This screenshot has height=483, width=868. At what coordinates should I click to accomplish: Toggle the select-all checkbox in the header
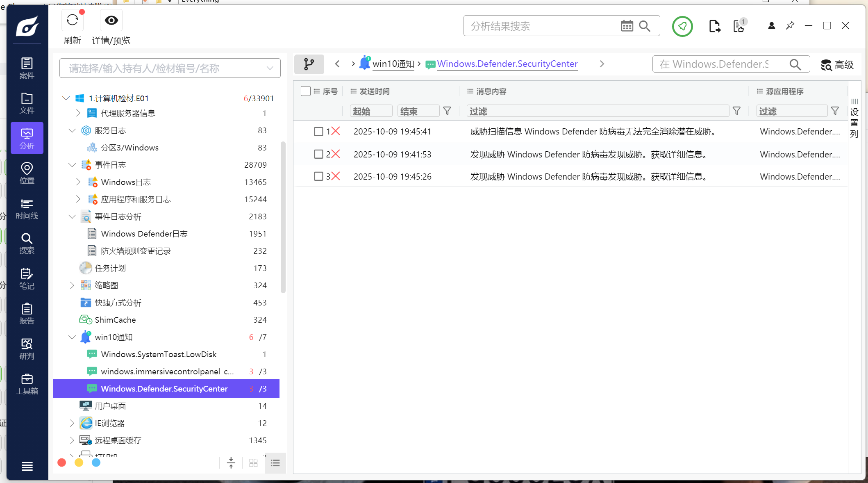click(305, 91)
